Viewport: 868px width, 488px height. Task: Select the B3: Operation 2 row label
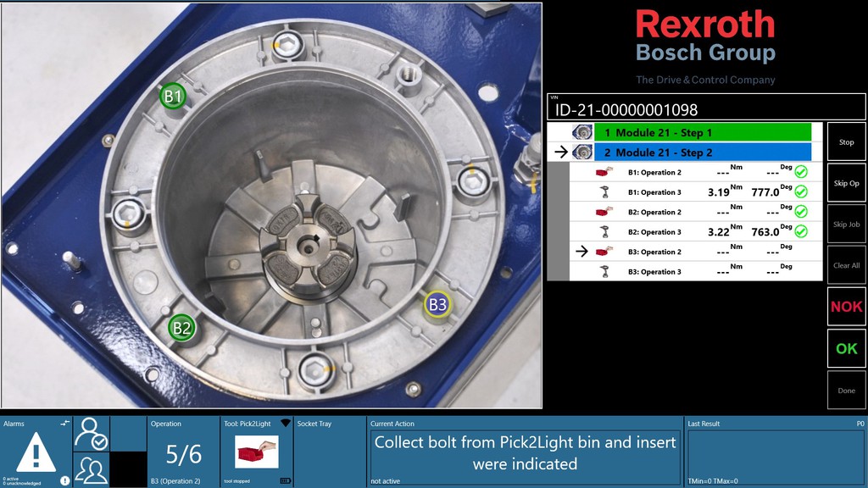[x=654, y=252]
